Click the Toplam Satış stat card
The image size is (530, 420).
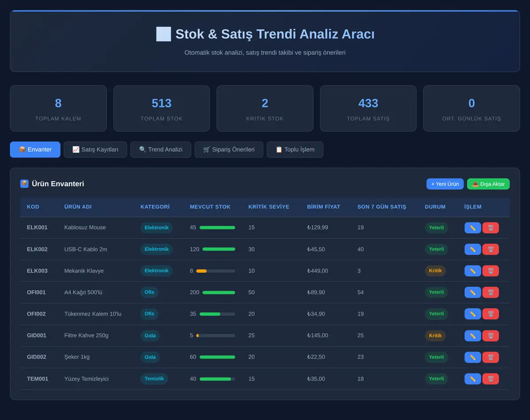(368, 109)
